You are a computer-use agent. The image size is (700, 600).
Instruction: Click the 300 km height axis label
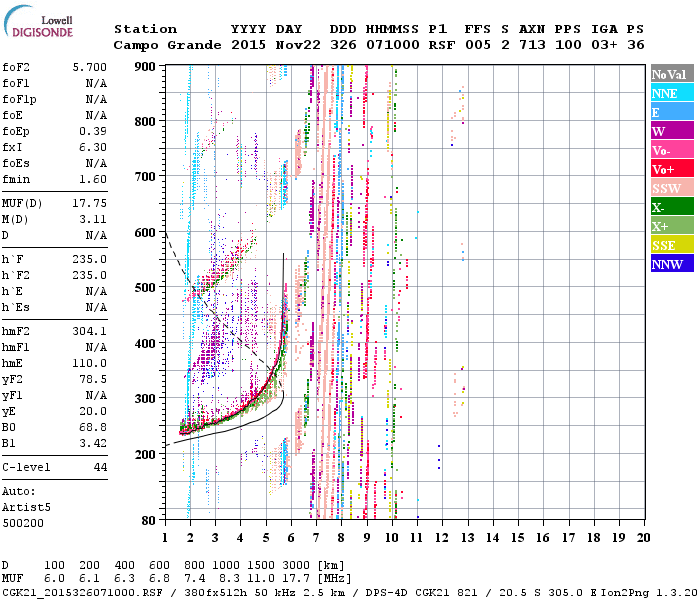[x=145, y=398]
